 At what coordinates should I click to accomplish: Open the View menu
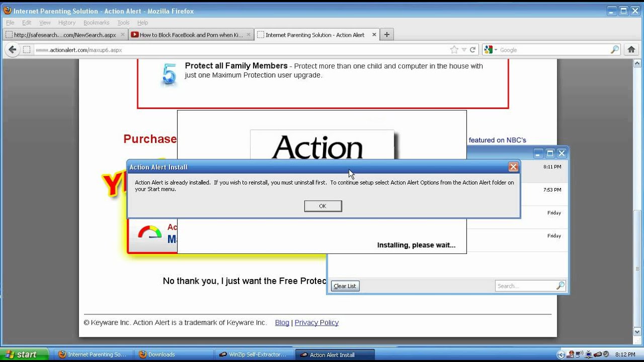45,23
